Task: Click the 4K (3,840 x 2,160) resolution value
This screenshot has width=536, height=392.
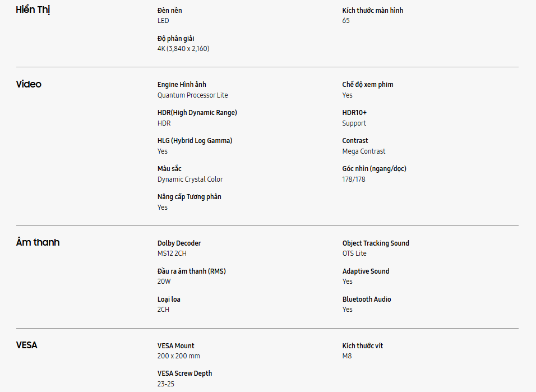Action: tap(183, 49)
